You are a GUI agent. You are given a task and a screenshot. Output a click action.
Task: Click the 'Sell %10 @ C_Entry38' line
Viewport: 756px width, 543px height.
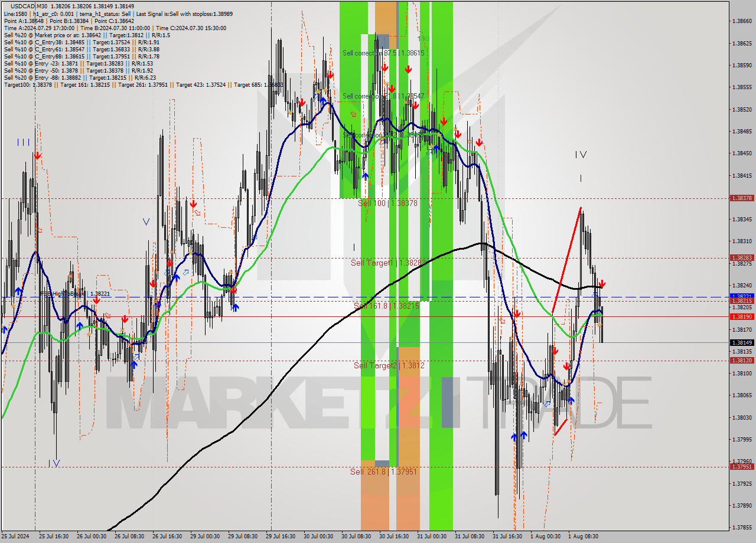(82, 42)
